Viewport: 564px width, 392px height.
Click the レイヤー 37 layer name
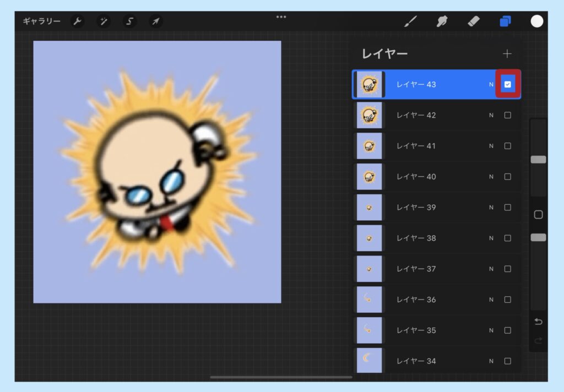click(x=416, y=269)
